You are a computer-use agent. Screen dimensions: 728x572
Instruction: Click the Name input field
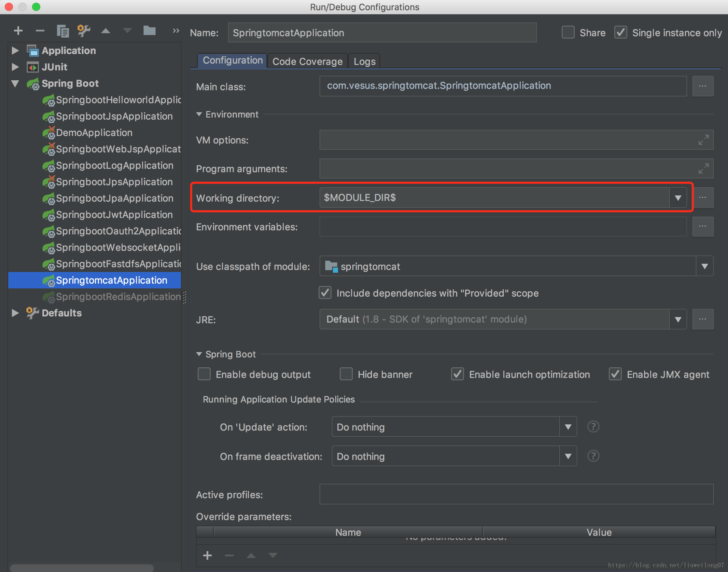[x=382, y=32]
